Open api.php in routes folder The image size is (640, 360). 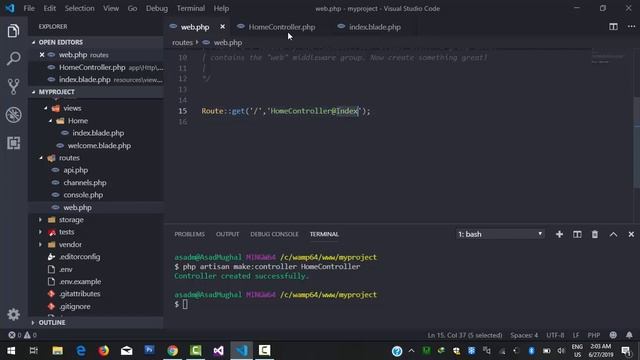click(x=76, y=170)
